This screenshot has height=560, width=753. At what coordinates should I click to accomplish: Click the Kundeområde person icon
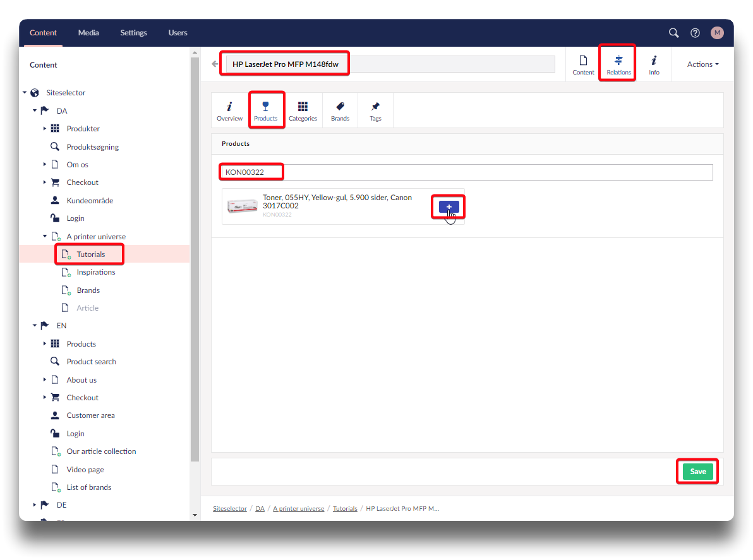[x=55, y=200]
